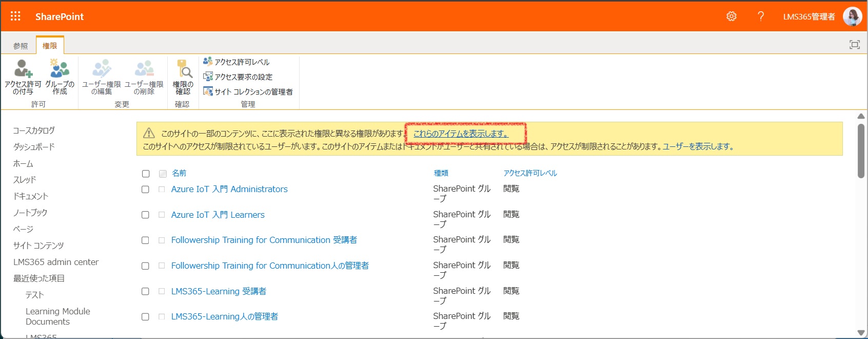The image size is (868, 339).
Task: Click the vertical scrollbar thumb
Action: tap(861, 151)
